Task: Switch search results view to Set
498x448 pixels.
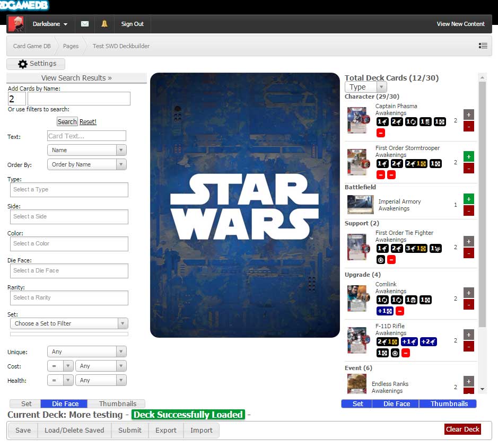Action: pos(25,403)
